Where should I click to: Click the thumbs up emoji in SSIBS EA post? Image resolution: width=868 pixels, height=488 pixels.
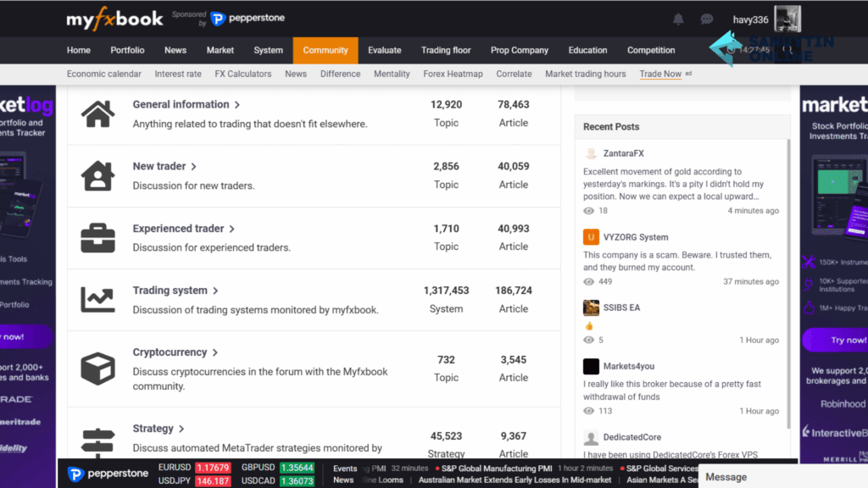click(x=588, y=326)
